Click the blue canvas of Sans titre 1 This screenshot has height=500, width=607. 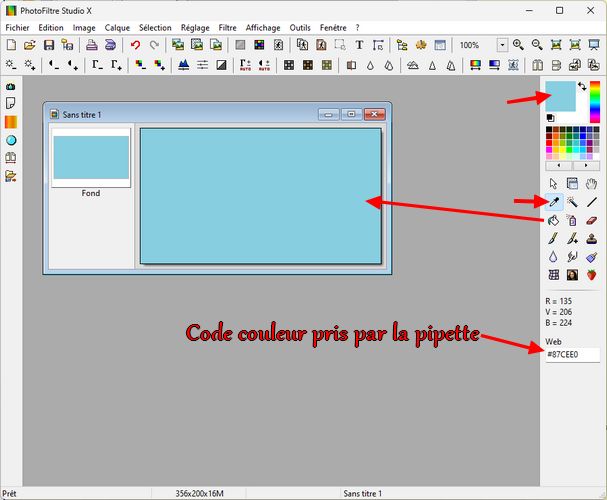pos(261,196)
